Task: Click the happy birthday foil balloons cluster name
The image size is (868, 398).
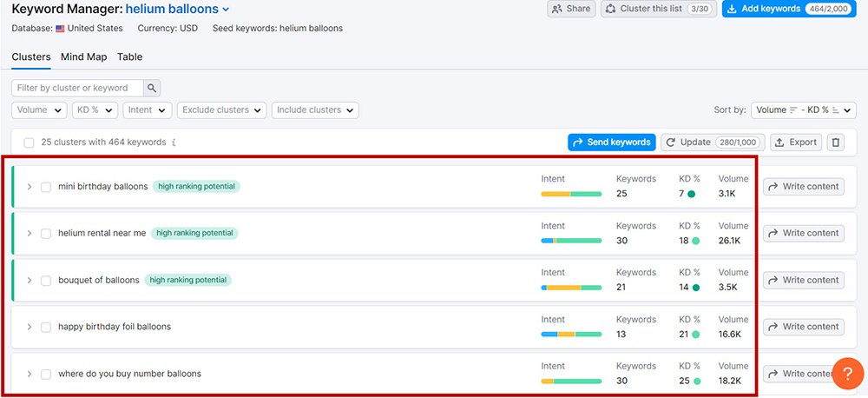Action: 115,327
